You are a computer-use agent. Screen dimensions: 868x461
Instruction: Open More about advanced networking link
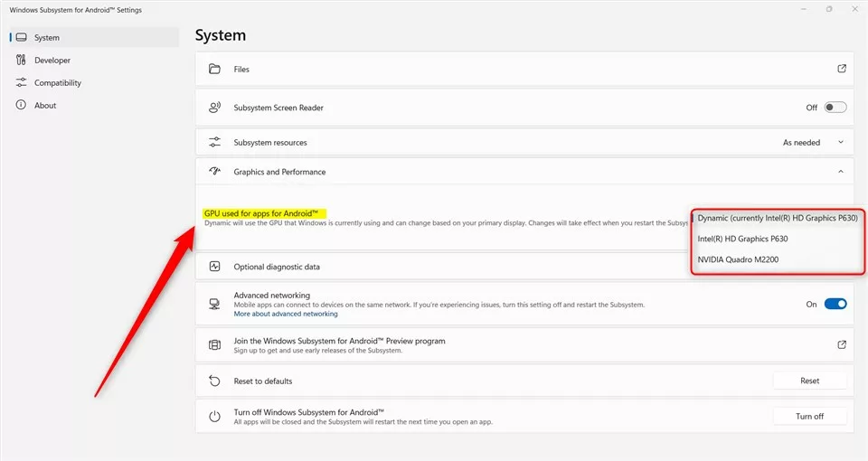click(x=286, y=314)
